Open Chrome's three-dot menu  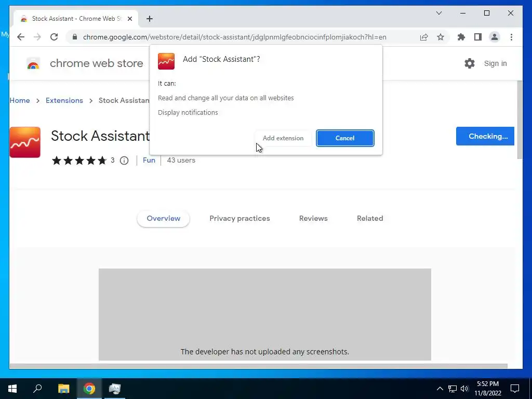coord(511,37)
